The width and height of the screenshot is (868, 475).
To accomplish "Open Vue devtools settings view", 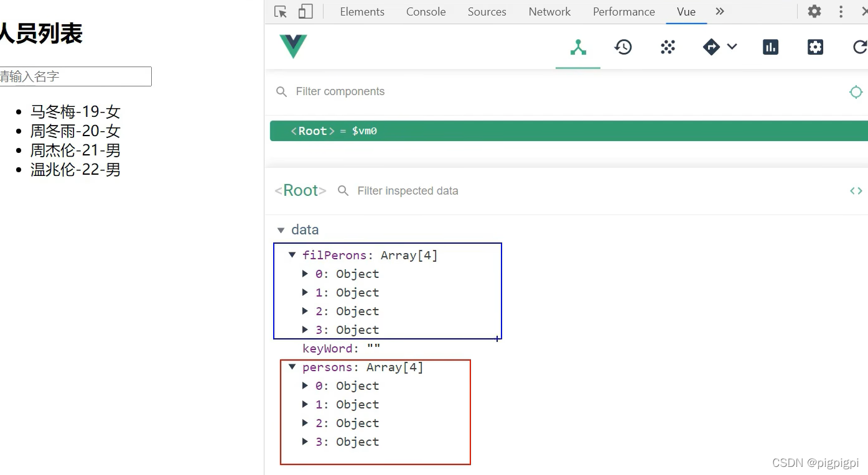I will click(815, 47).
